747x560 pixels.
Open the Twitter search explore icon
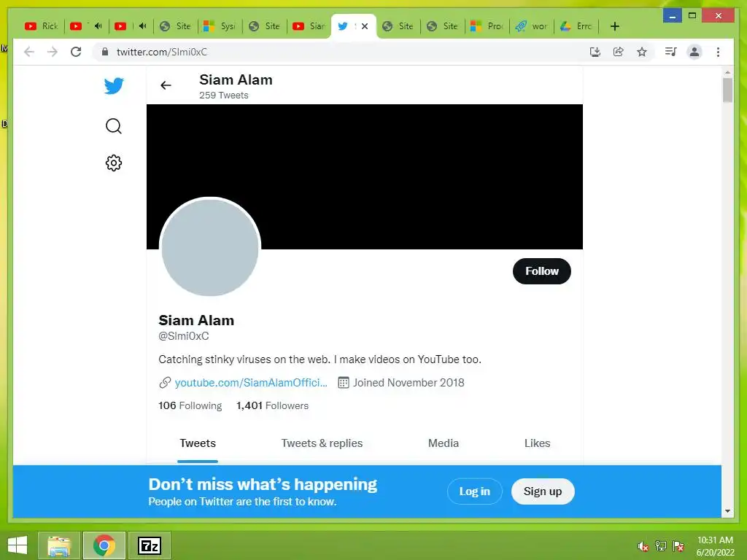tap(113, 126)
